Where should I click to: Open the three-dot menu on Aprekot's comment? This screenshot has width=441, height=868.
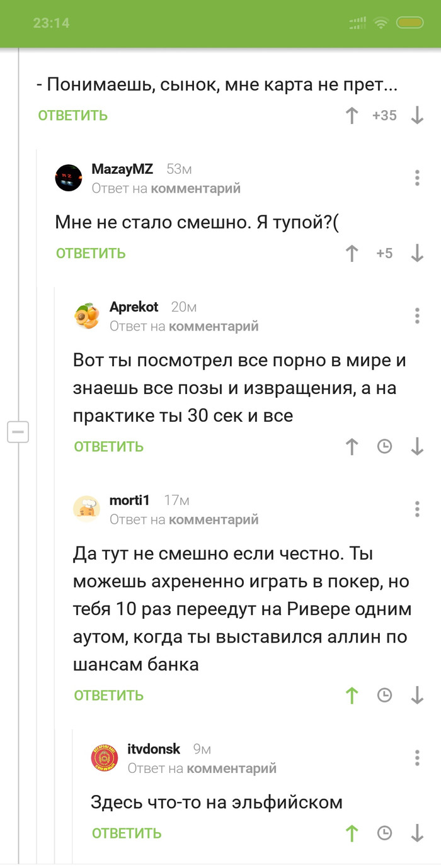pos(417,315)
